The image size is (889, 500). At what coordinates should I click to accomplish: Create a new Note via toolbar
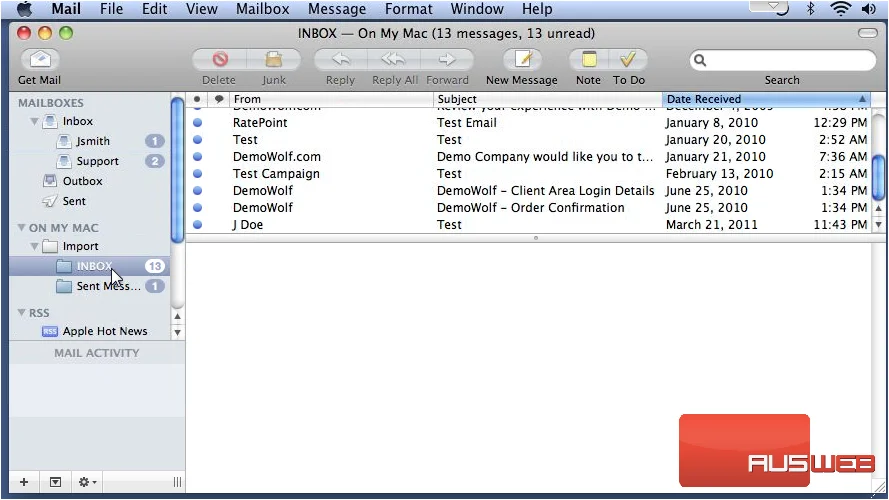(x=589, y=60)
